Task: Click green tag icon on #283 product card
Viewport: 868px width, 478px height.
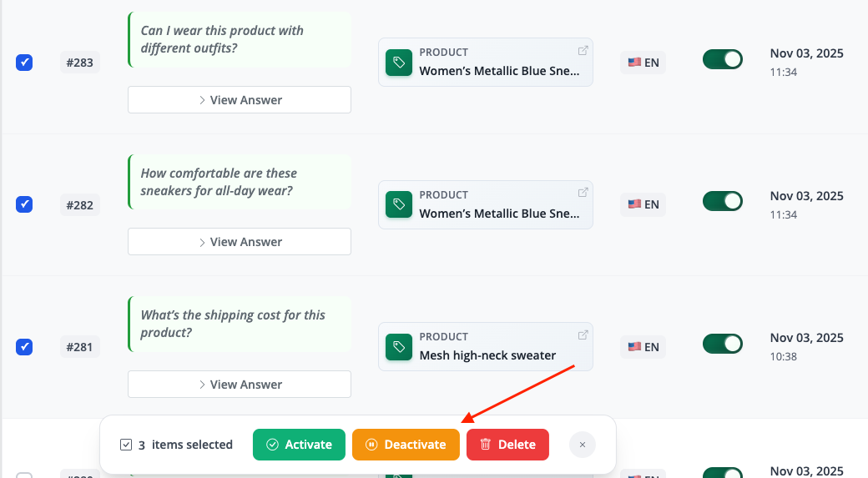Action: [399, 63]
